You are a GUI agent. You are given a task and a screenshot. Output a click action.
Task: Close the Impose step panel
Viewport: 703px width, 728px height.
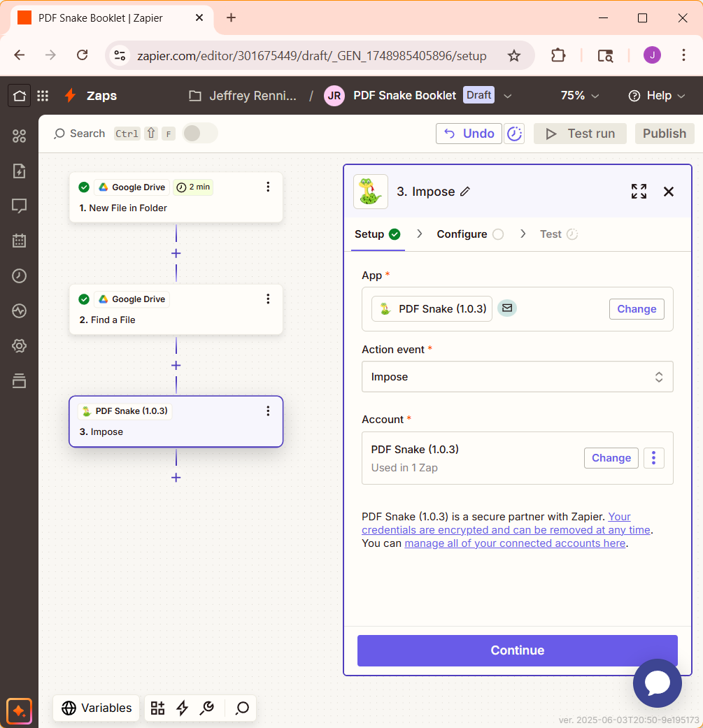669,192
